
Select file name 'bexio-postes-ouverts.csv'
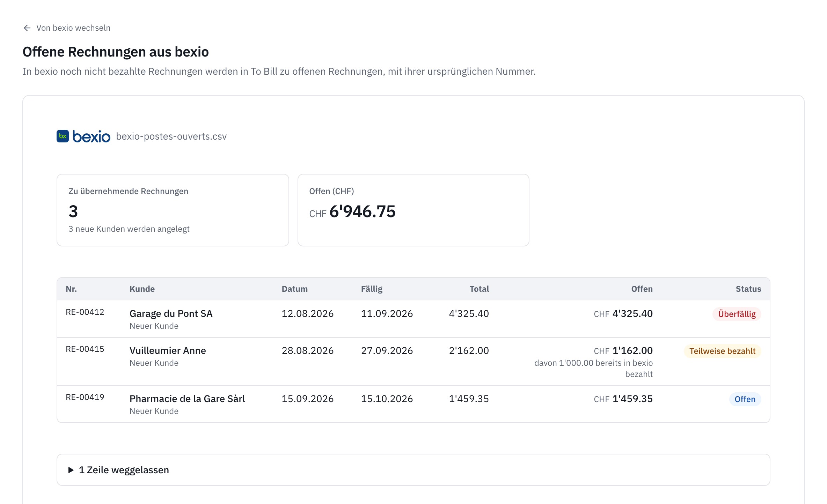171,136
